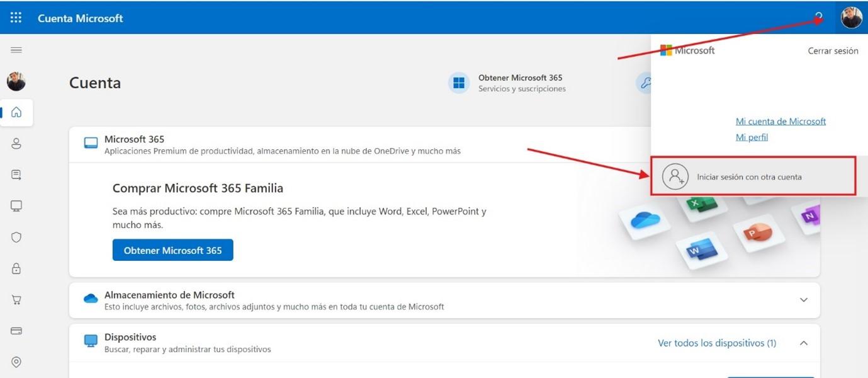Screen dimensions: 868x378
Task: Open 'Mi cuenta de Microsoft' link
Action: point(781,121)
